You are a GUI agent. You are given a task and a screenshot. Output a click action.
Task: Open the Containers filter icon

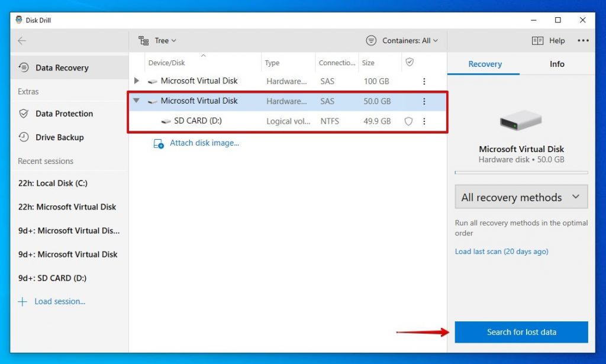[x=371, y=40]
